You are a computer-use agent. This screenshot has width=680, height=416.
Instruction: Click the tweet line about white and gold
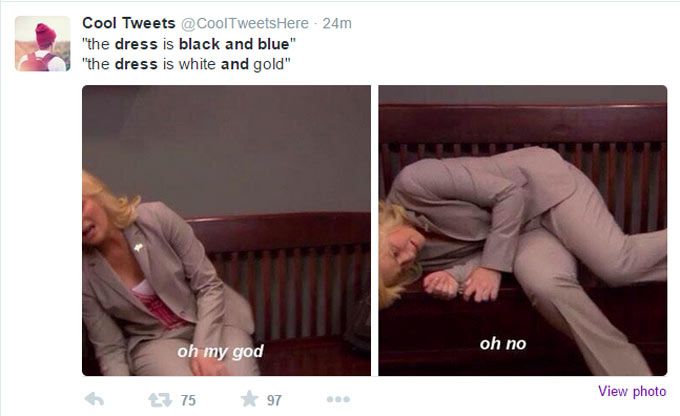click(x=186, y=64)
